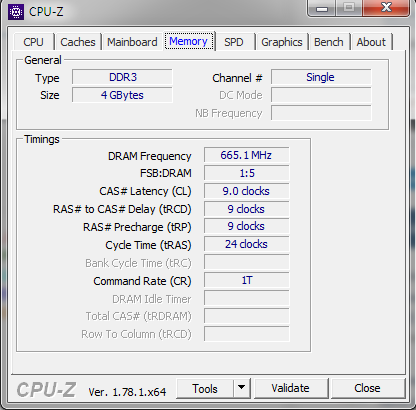Viewport: 416px width, 410px height.
Task: Close the window with the red X
Action: coord(386,7)
